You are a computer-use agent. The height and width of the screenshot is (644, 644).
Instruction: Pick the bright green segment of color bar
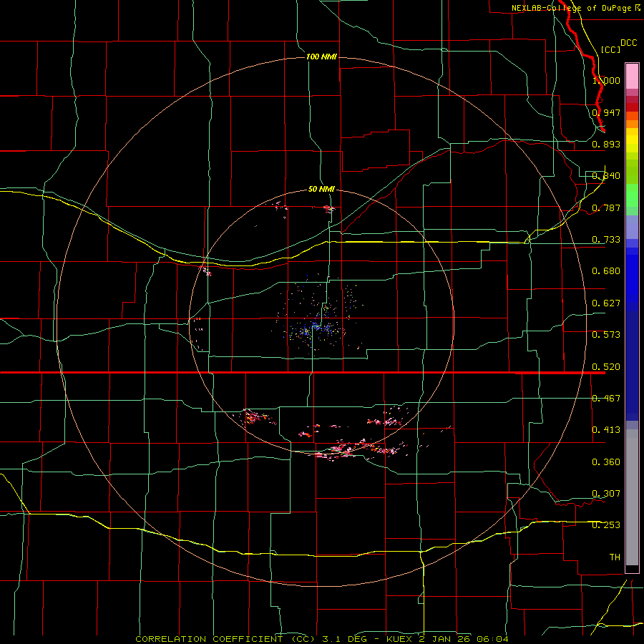[x=632, y=195]
